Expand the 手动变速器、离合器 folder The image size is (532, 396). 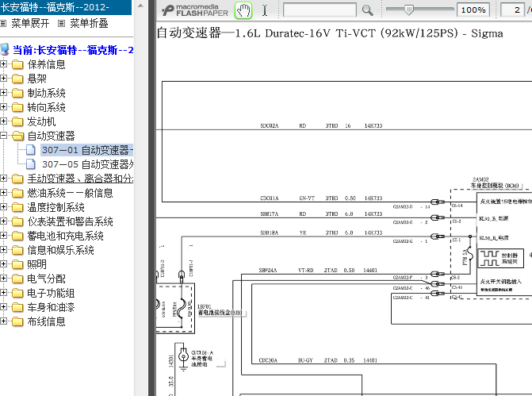(x=3, y=179)
